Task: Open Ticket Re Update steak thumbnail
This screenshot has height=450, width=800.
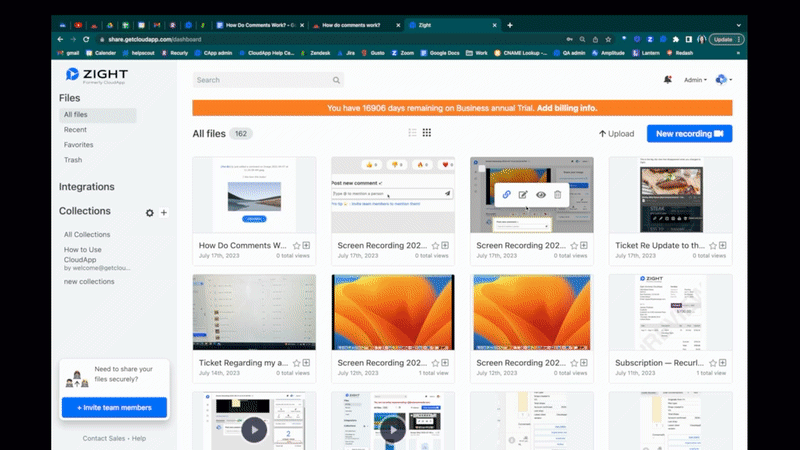Action: 670,195
